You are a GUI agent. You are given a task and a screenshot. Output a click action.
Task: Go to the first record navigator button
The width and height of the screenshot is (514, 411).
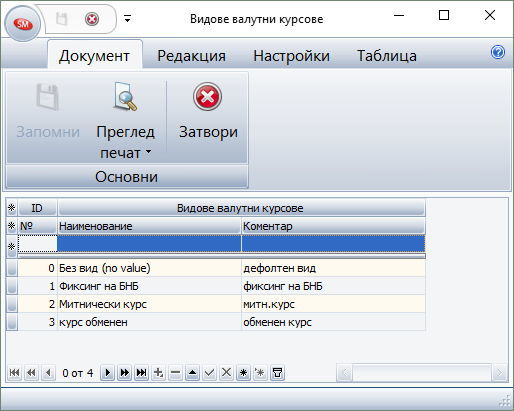[x=14, y=372]
